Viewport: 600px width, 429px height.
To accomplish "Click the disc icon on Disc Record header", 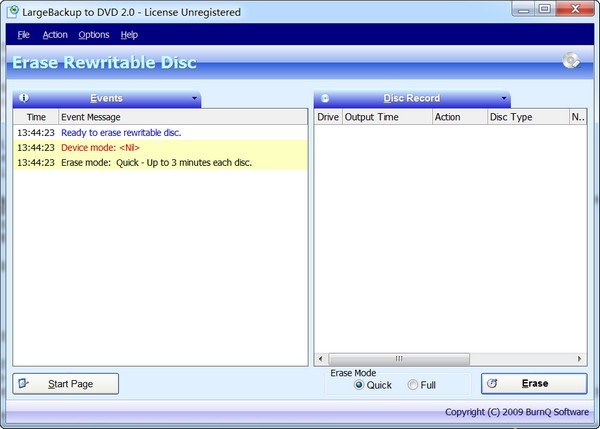I will click(x=325, y=99).
